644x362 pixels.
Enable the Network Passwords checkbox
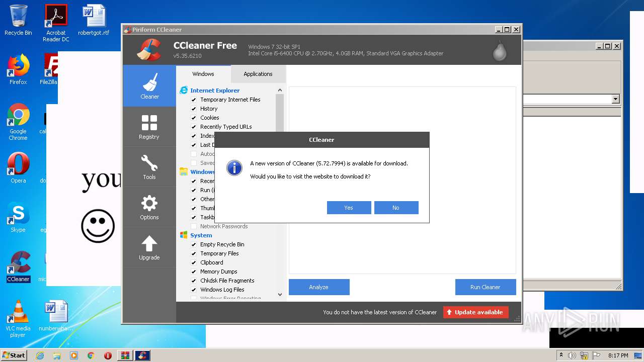point(194,226)
